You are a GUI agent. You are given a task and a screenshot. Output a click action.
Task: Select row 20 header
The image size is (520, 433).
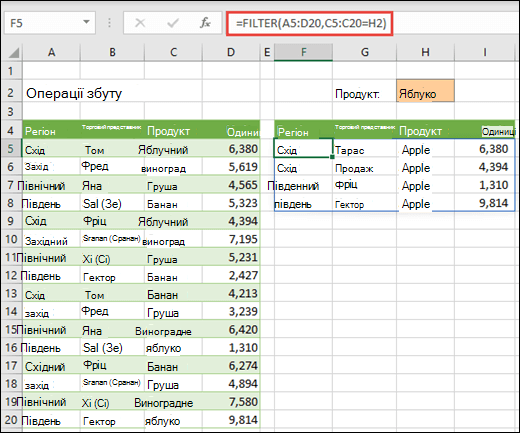click(x=11, y=420)
